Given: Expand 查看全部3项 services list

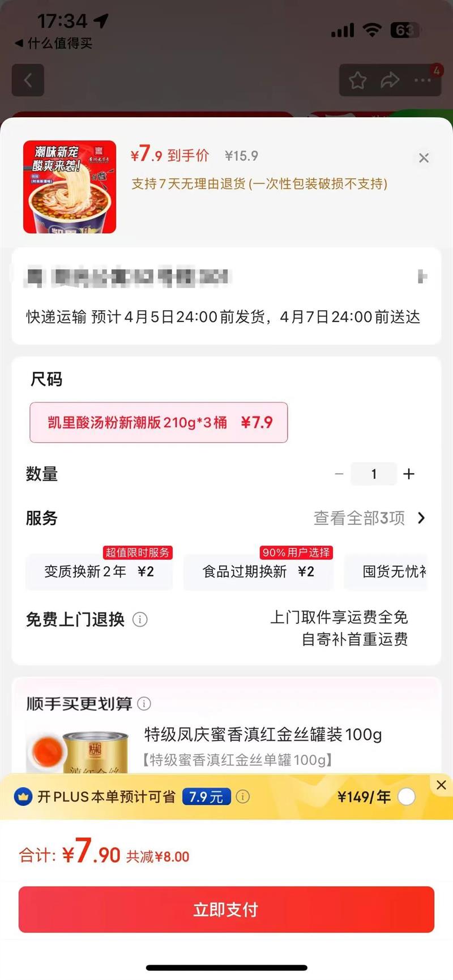Looking at the screenshot, I should click(369, 518).
